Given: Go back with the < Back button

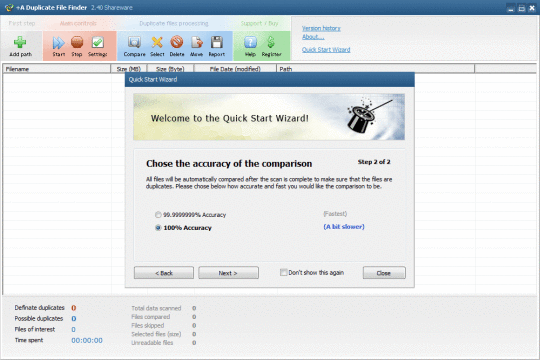Looking at the screenshot, I should (x=164, y=273).
